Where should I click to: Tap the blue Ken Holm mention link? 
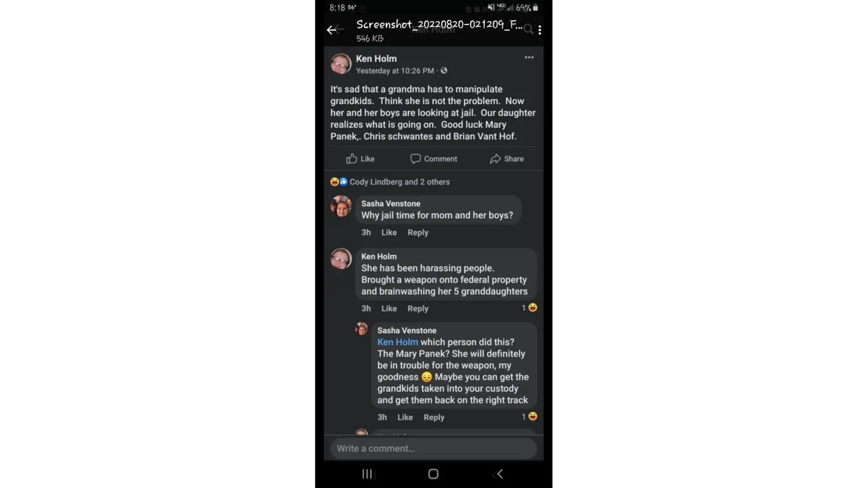397,342
